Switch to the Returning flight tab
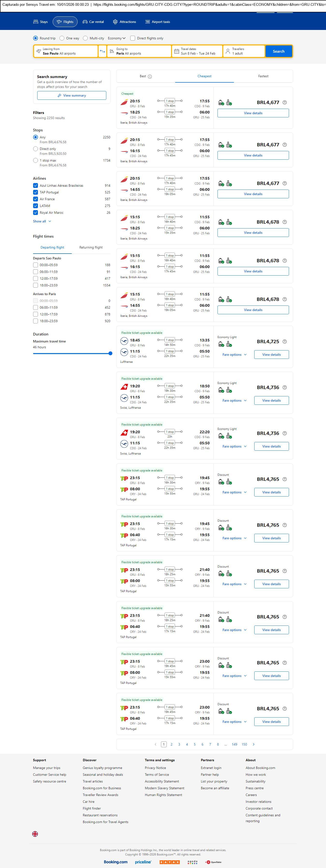Image resolution: width=326 pixels, height=868 pixels. [91, 247]
